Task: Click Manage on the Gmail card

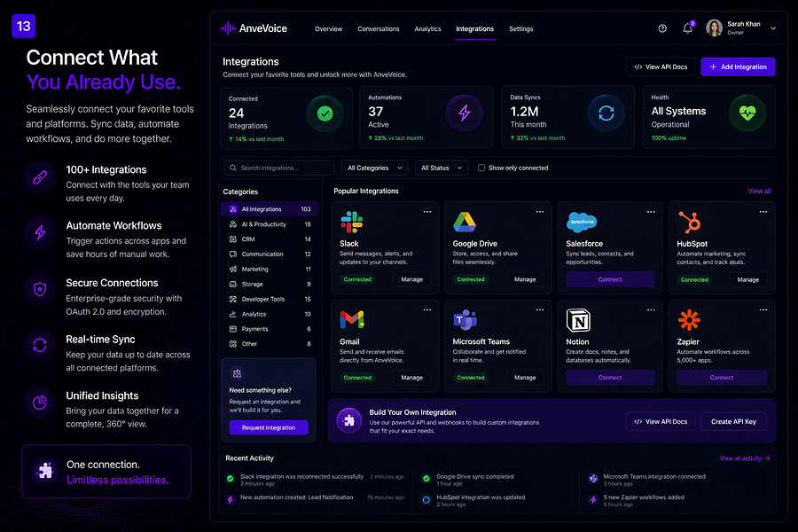Action: [411, 377]
